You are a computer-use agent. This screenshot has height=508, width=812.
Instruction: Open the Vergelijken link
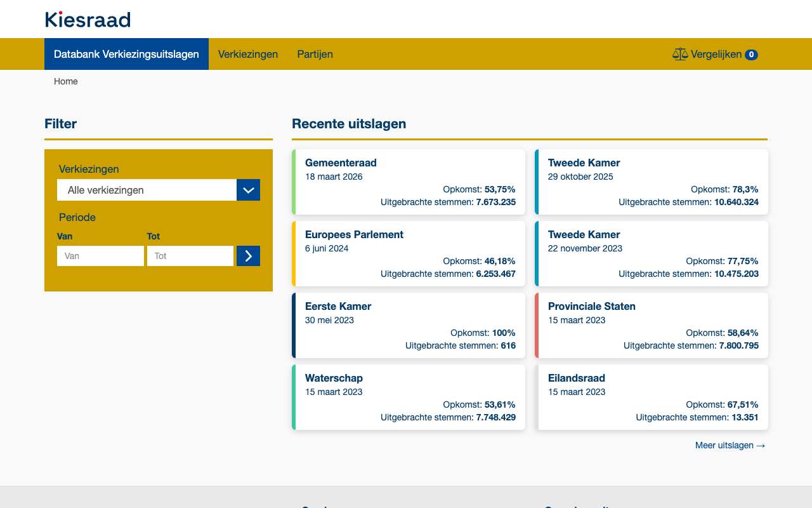click(x=715, y=55)
